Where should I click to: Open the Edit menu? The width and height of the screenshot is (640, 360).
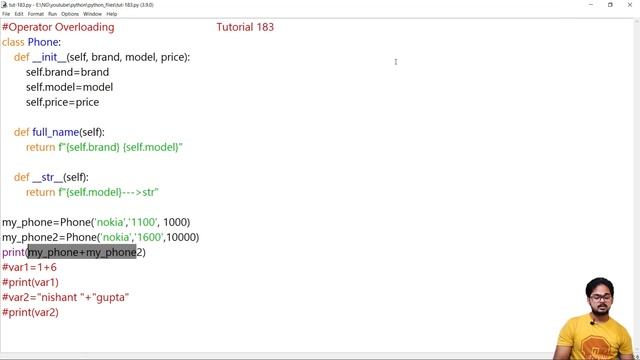(x=19, y=14)
